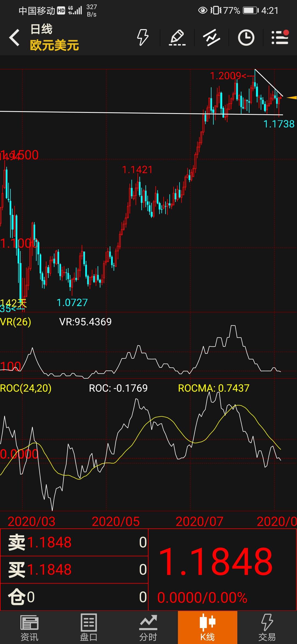Switch to the 盘口 order book tab
Screen dimensions: 297x644
[89, 627]
